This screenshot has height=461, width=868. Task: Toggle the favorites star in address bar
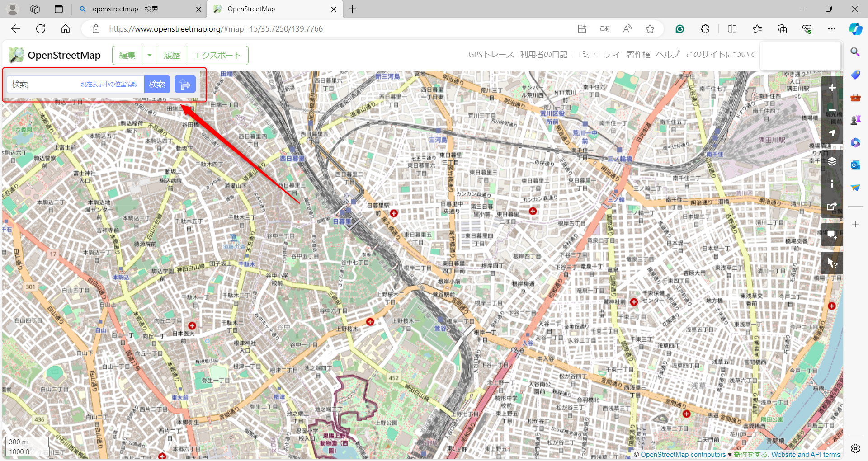(x=650, y=28)
